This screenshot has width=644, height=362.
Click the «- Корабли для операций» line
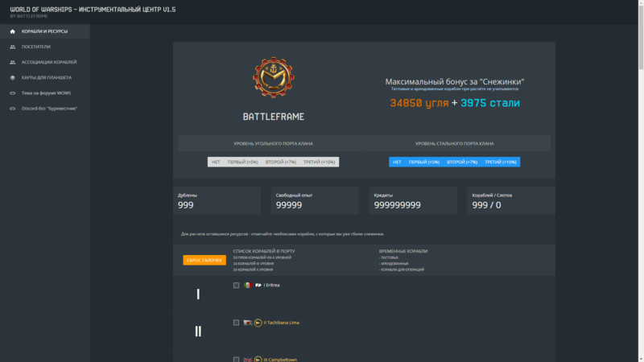[402, 269]
